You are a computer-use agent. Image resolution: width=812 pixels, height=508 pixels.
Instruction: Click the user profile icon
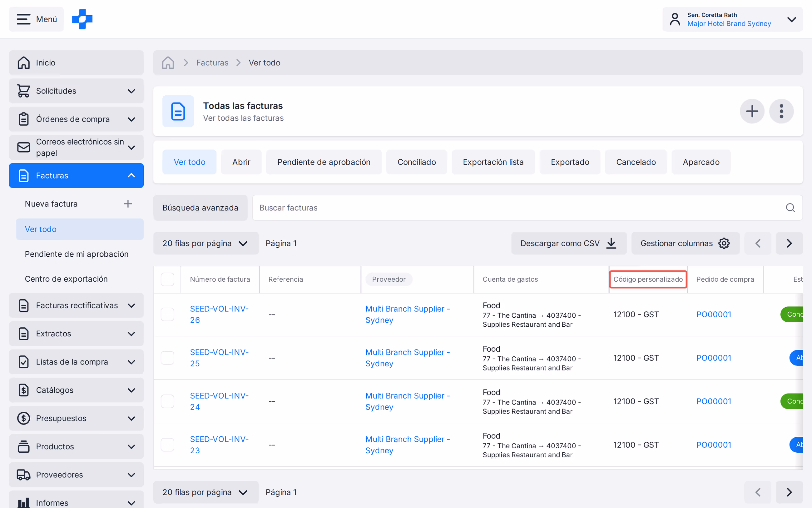(675, 19)
